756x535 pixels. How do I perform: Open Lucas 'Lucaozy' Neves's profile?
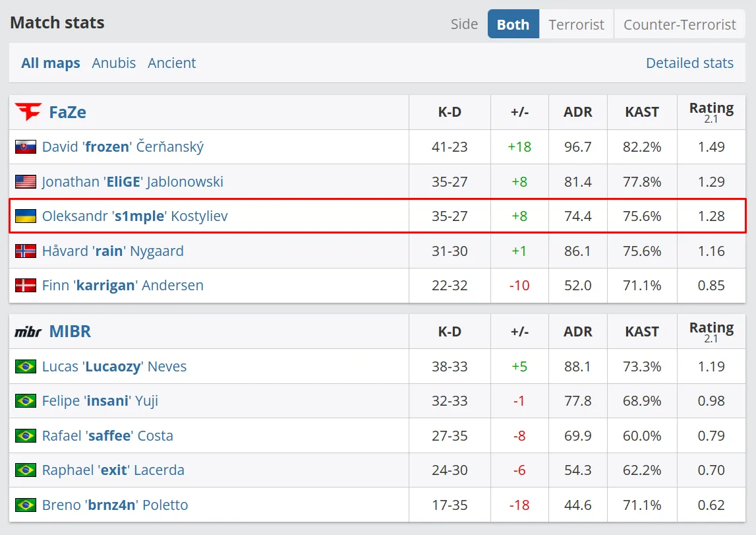pyautogui.click(x=114, y=367)
